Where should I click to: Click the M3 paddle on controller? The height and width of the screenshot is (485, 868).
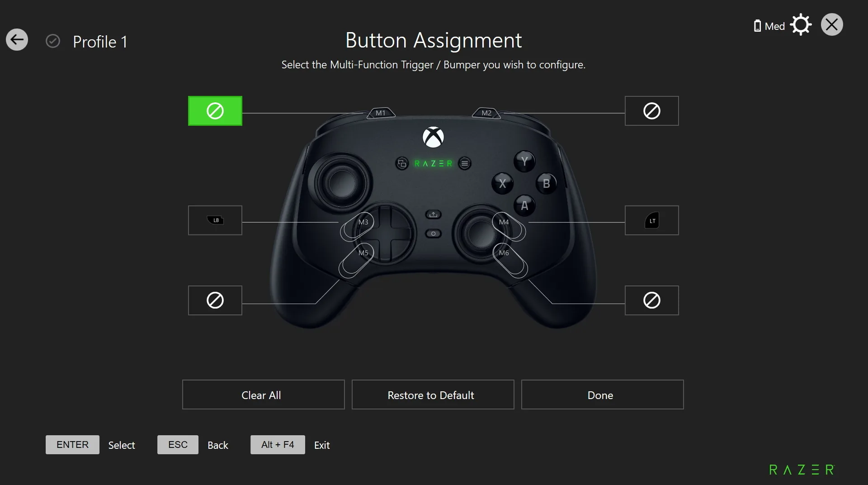(357, 226)
